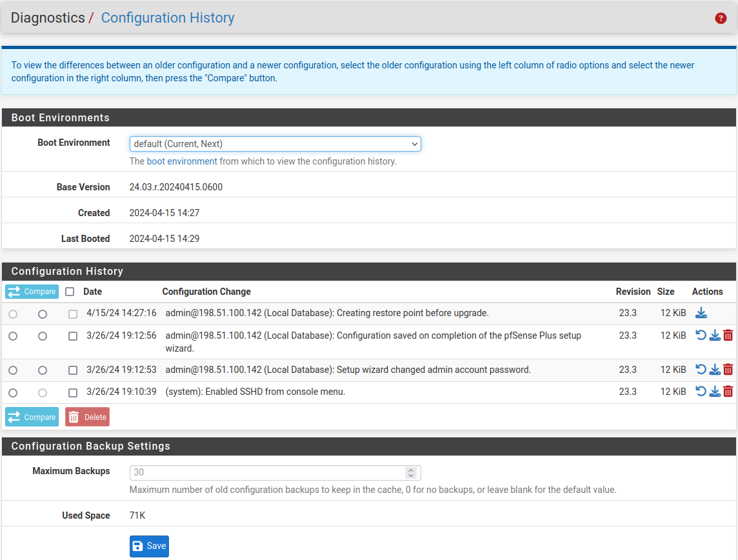Click Save in Configuration Backup Settings
The height and width of the screenshot is (560, 738).
pos(149,546)
